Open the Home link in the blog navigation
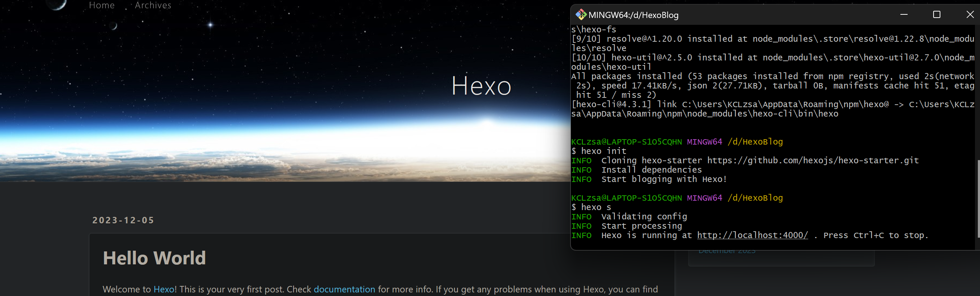The width and height of the screenshot is (980, 296). point(102,5)
